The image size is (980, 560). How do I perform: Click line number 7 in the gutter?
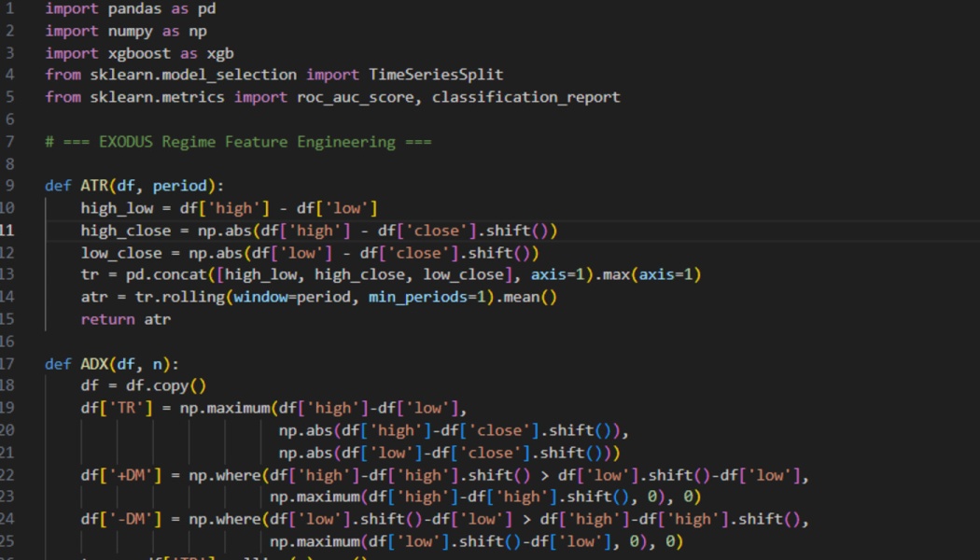9,142
